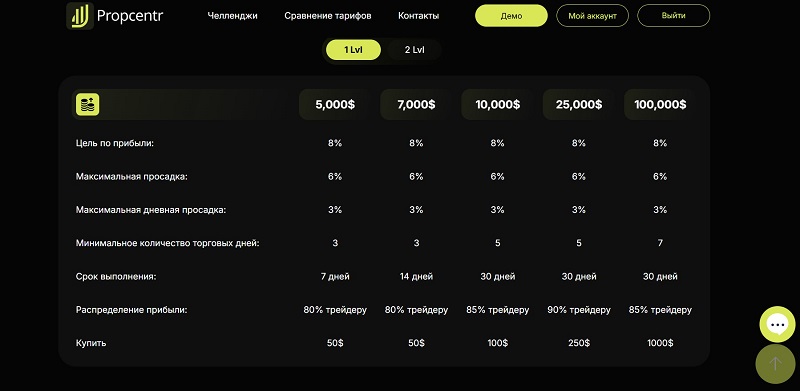Select the 100,000$ account column header
Screen dimensions: 800x391
click(x=660, y=105)
